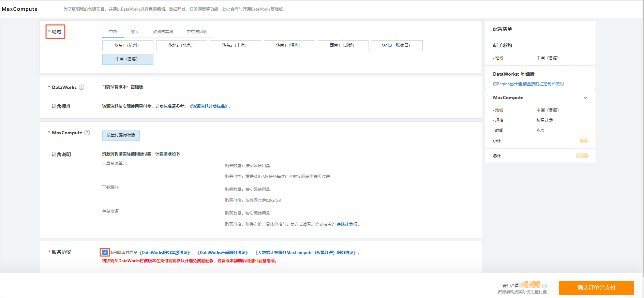Viewport: 644px width, 298px height.
Task: Click the 按量计费 value in summary
Action: pyautogui.click(x=545, y=120)
